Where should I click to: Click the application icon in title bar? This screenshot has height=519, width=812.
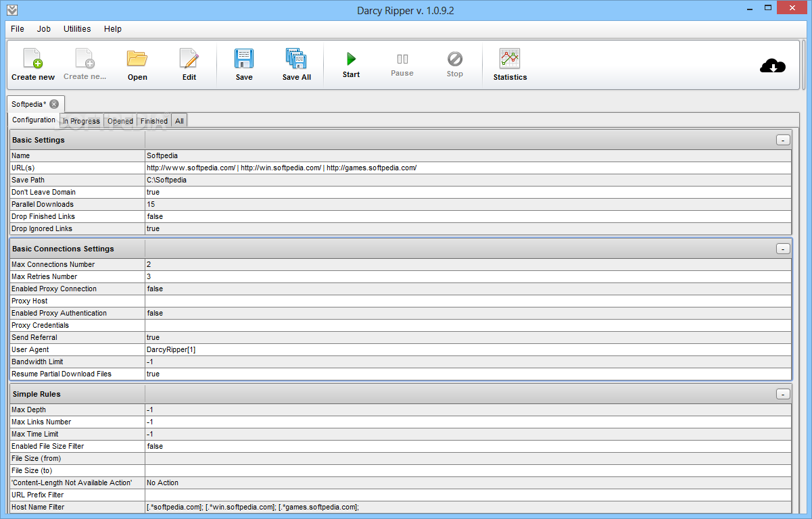tap(12, 10)
